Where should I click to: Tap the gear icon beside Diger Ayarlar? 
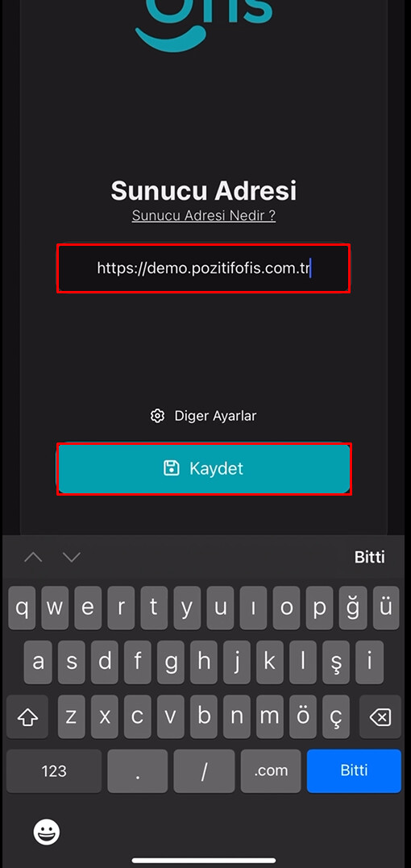(x=158, y=416)
